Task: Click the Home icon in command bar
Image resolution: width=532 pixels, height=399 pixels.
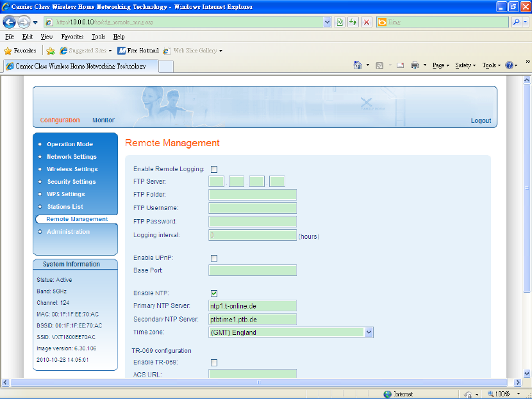Action: 357,65
